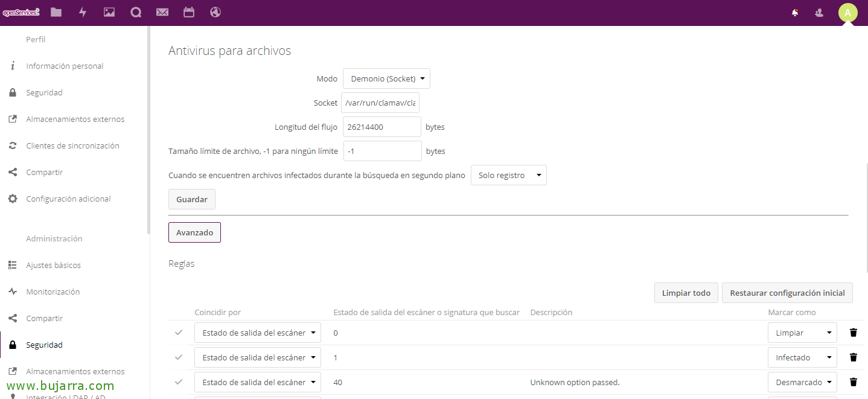This screenshot has height=399, width=868.
Task: Open the Modo dropdown showing Demonio (Socket)
Action: (386, 78)
